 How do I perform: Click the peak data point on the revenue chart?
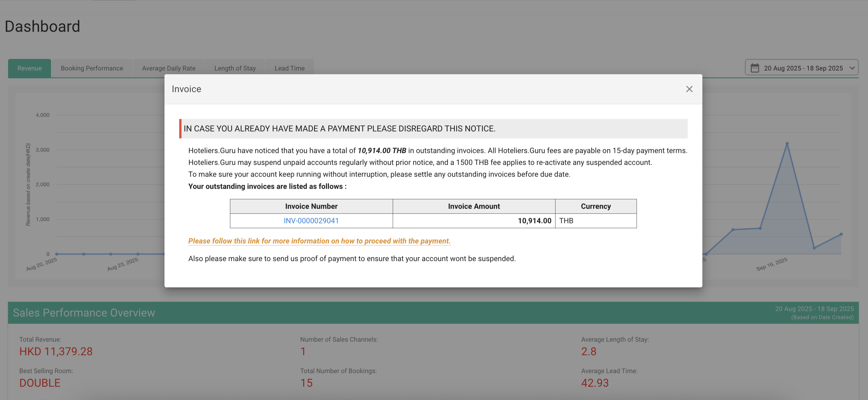coord(787,143)
